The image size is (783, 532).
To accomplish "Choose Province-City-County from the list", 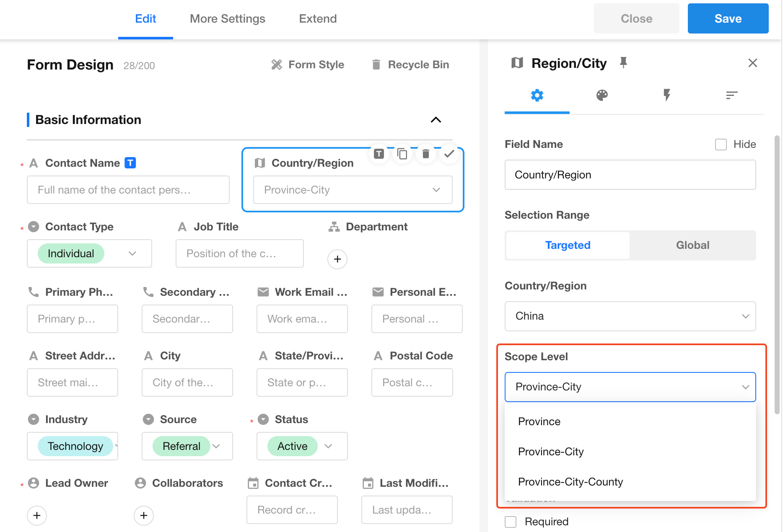I will pyautogui.click(x=570, y=482).
